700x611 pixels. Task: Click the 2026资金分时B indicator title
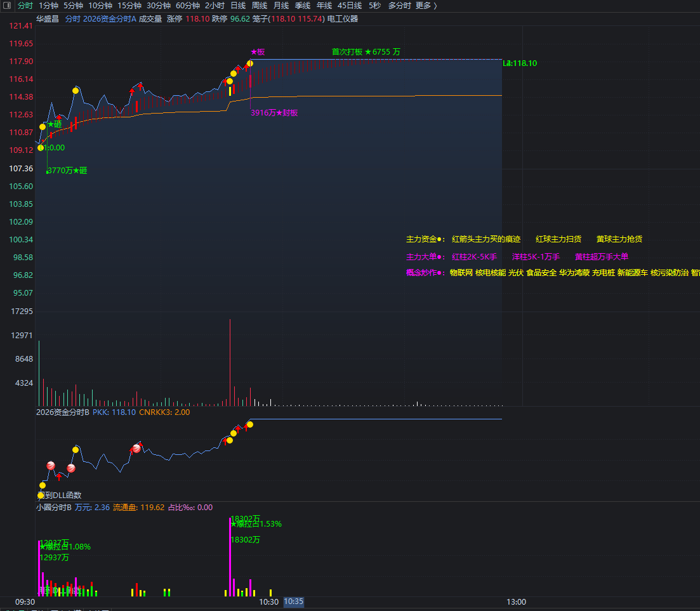(62, 412)
